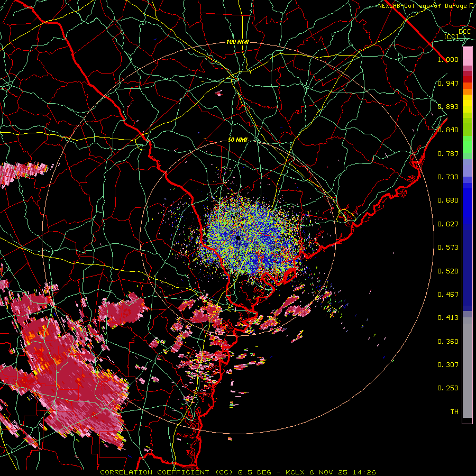Pick the gray band of the color bar
The height and width of the screenshot is (476, 476).
467,368
